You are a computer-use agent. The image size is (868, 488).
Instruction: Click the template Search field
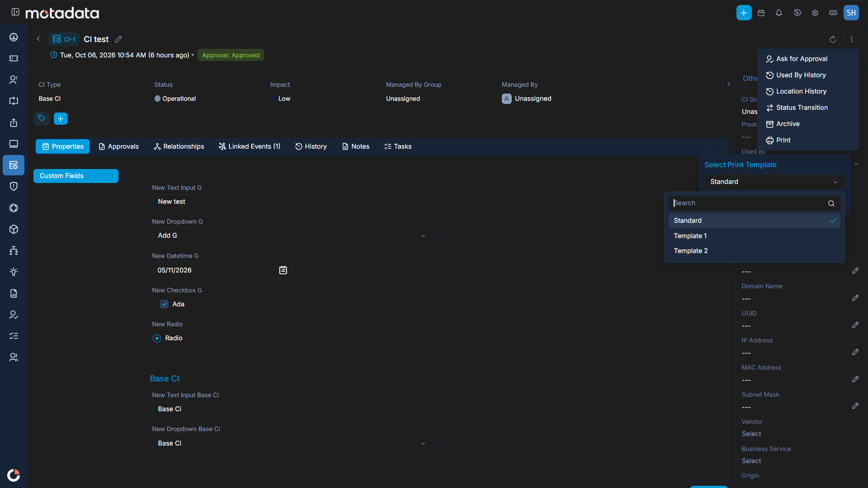(x=754, y=203)
